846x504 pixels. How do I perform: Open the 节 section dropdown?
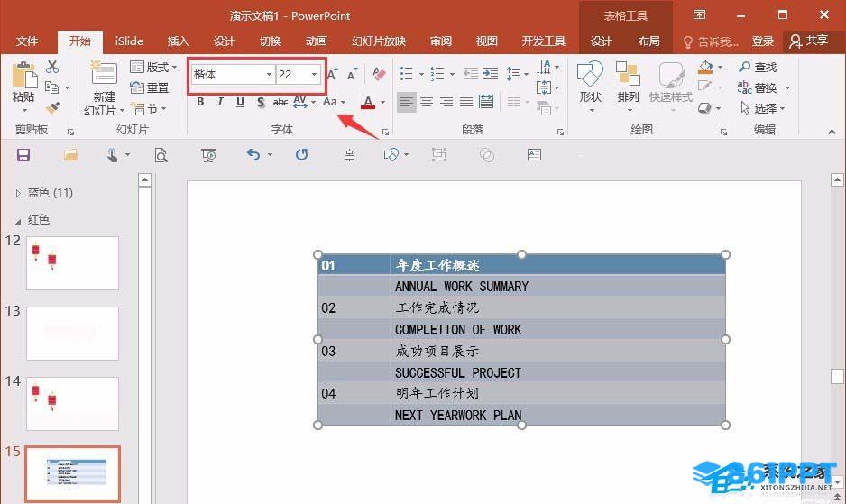coord(149,108)
